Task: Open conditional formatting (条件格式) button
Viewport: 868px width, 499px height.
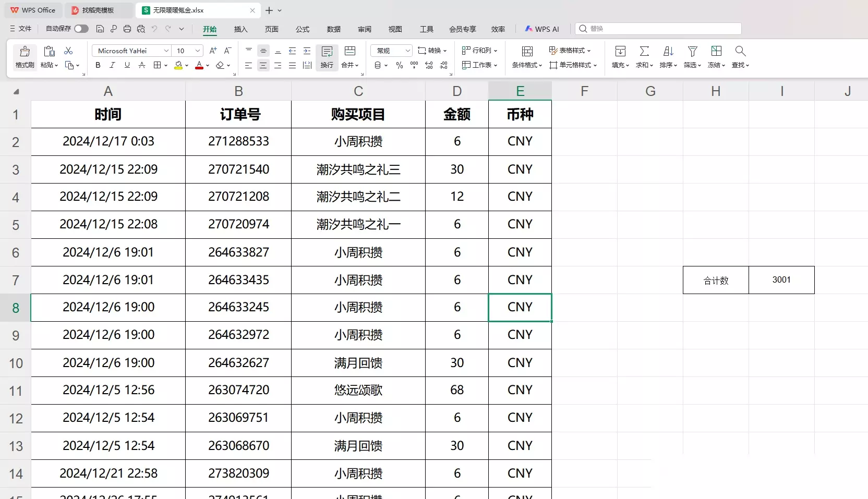Action: tap(527, 57)
